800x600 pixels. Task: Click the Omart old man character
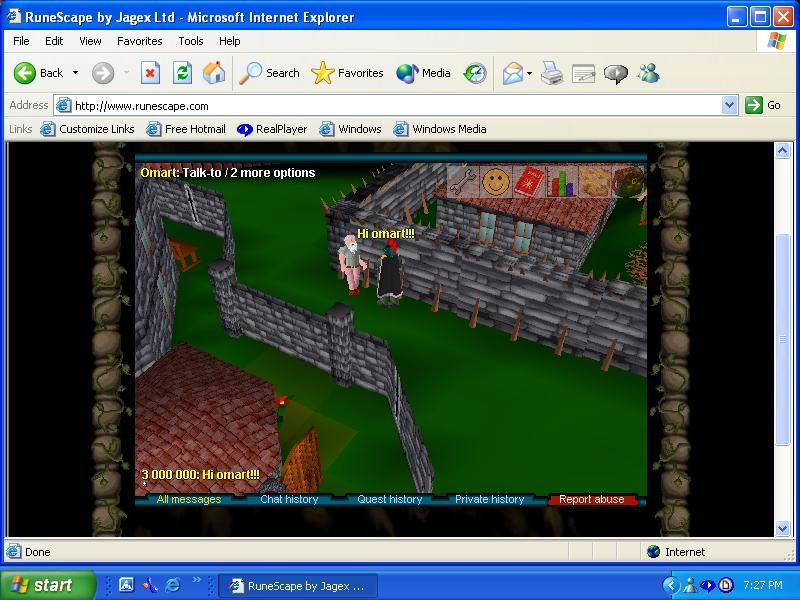pyautogui.click(x=352, y=264)
